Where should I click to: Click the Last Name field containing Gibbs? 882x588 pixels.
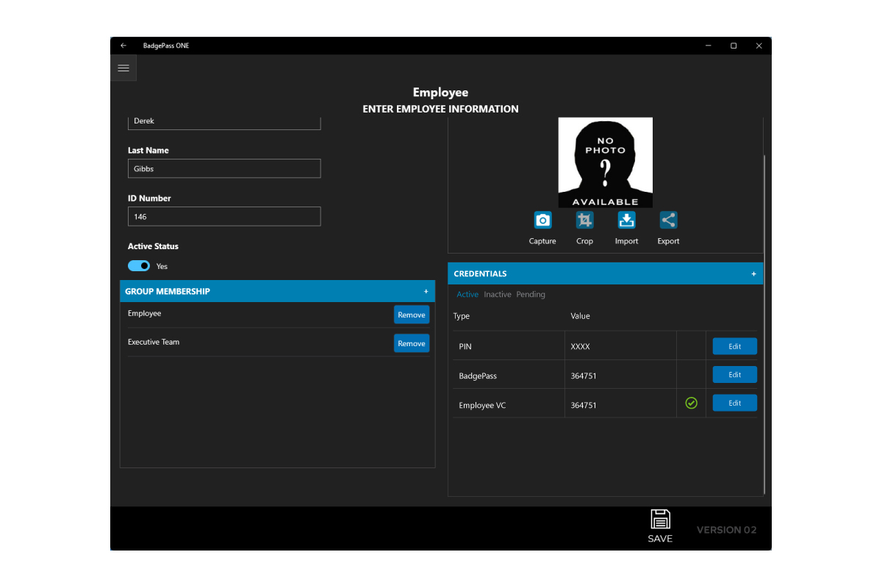point(224,168)
